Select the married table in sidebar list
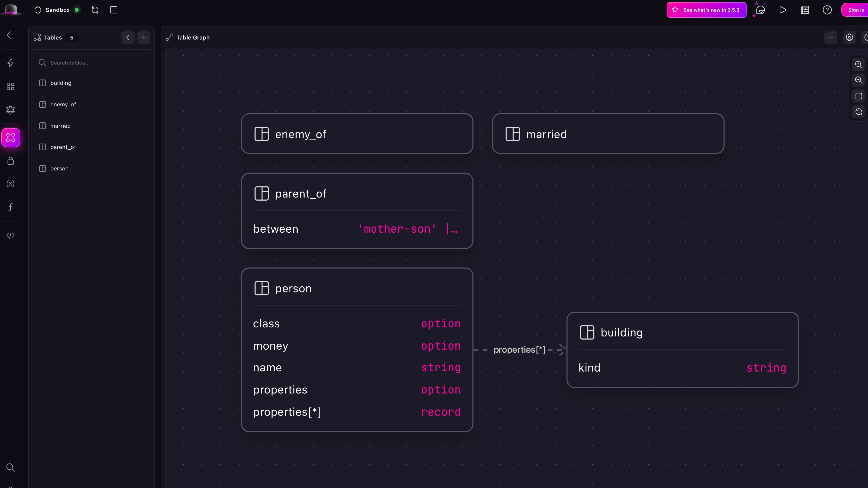Screen dimensions: 868x488 60,126
